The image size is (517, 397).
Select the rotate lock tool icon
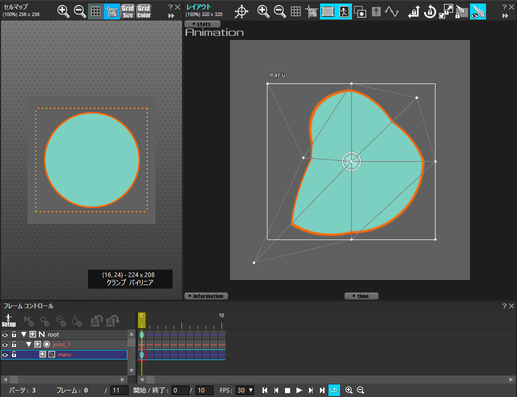pyautogui.click(x=430, y=12)
